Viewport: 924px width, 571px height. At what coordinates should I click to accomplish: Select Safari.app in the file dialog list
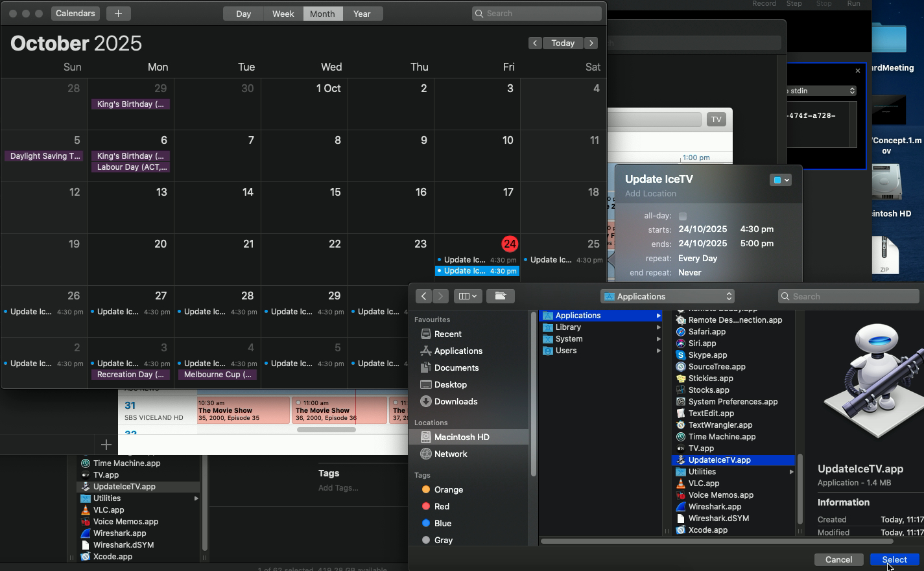click(707, 332)
